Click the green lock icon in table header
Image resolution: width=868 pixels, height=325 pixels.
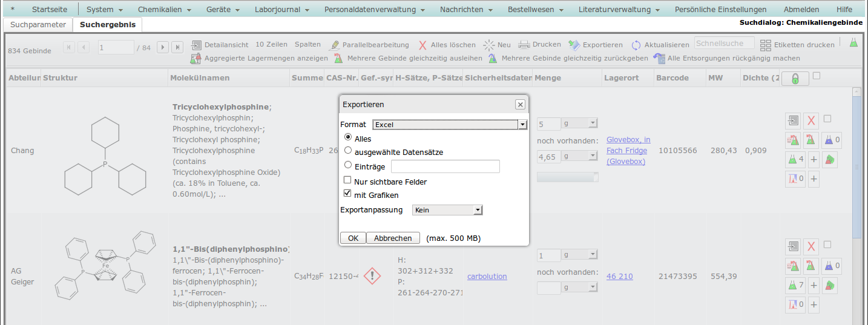795,79
